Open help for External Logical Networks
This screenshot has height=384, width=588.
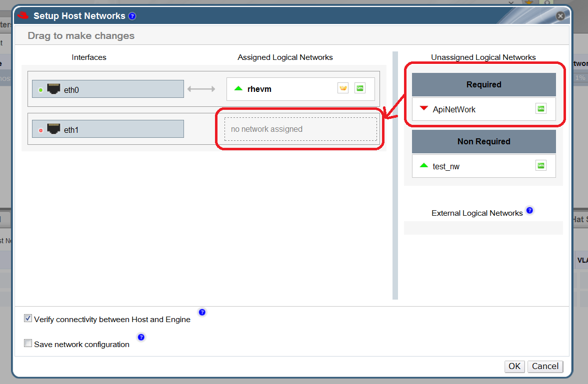[x=529, y=210]
